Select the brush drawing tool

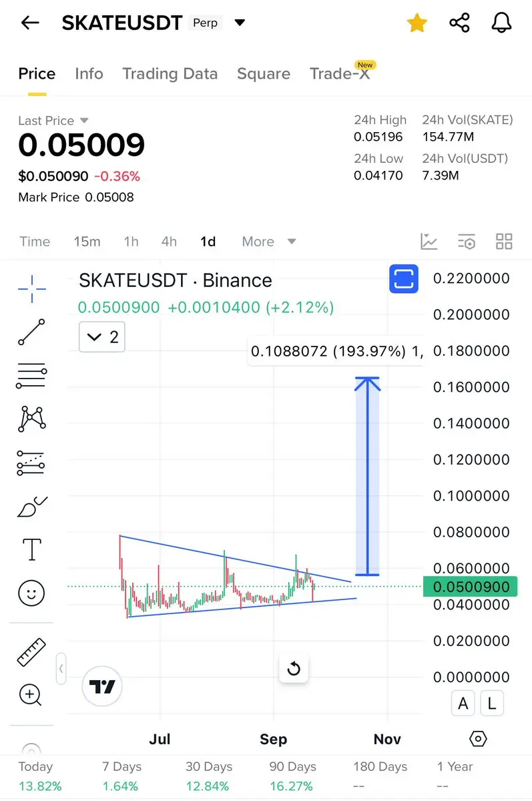click(31, 507)
